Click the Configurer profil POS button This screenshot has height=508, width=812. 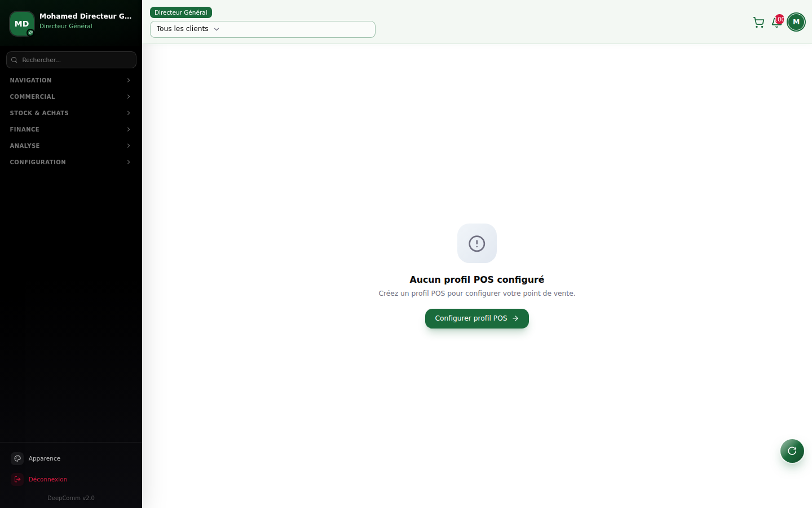(x=477, y=318)
